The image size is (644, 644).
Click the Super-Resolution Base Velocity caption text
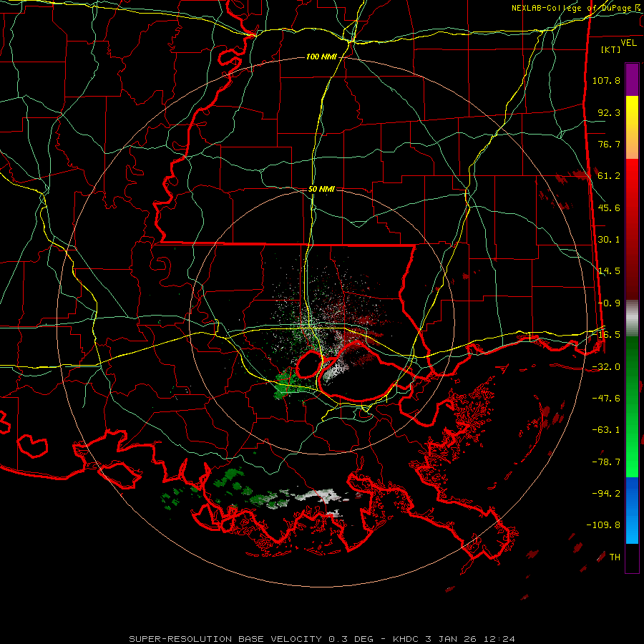point(321,639)
